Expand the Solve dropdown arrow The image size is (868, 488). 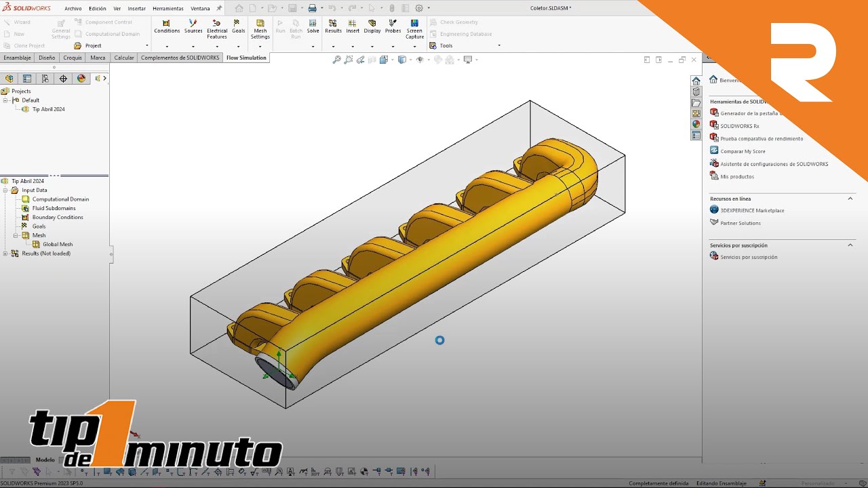pos(313,46)
